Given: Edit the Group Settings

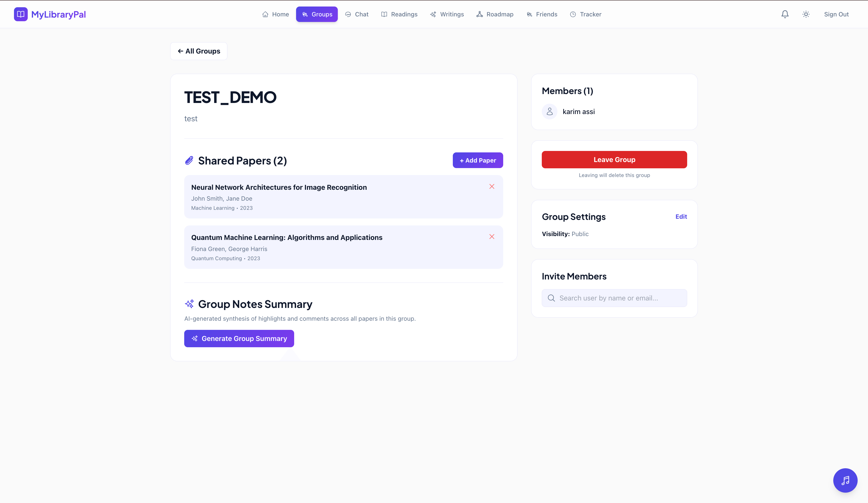Looking at the screenshot, I should 681,216.
